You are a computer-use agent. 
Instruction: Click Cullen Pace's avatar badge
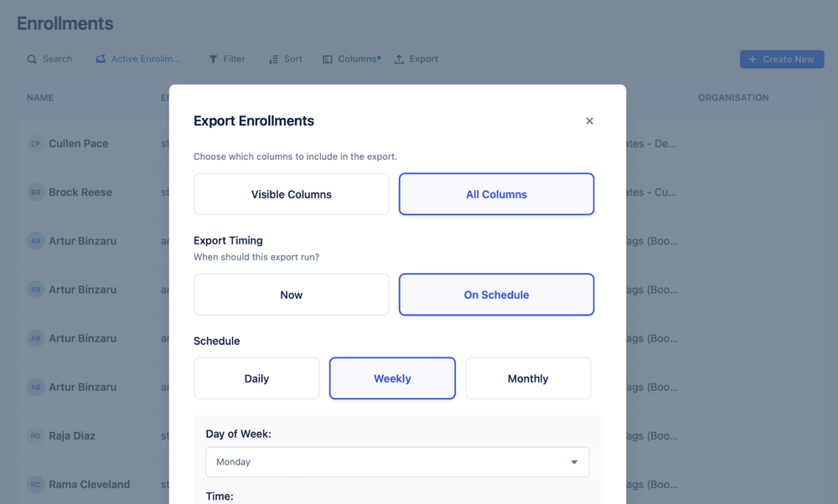click(34, 143)
